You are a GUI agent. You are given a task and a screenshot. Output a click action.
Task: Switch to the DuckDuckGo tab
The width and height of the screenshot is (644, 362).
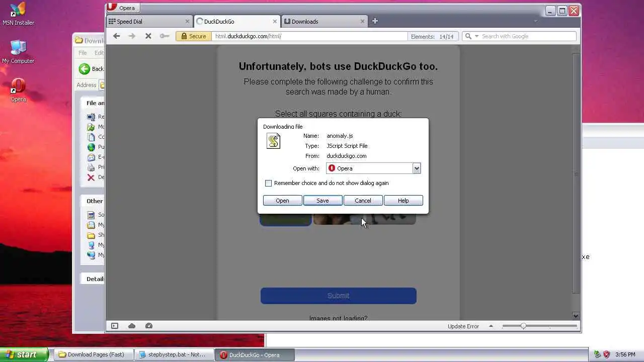click(236, 22)
